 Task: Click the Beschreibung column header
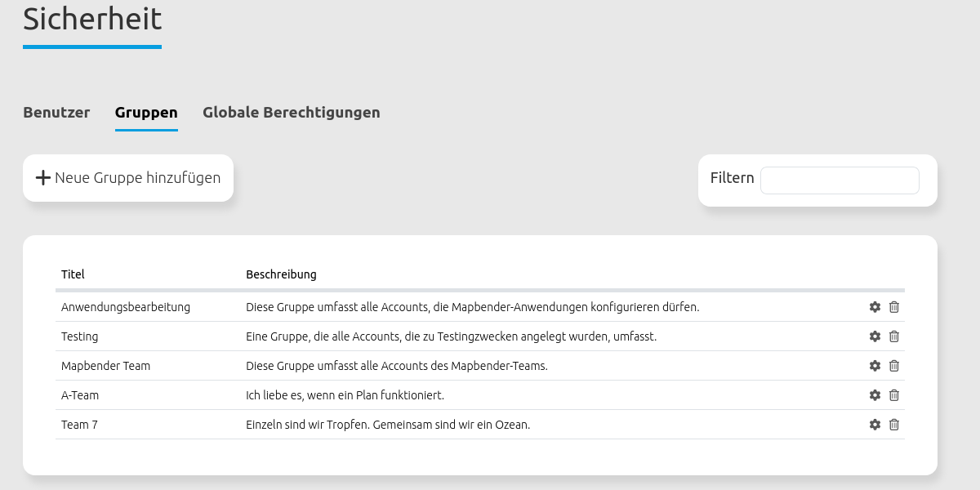(281, 274)
